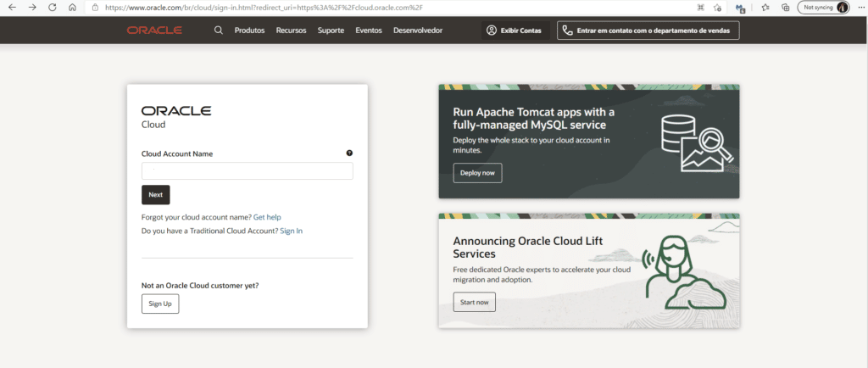The image size is (868, 368).
Task: Click the browser back arrow
Action: pos(12,7)
